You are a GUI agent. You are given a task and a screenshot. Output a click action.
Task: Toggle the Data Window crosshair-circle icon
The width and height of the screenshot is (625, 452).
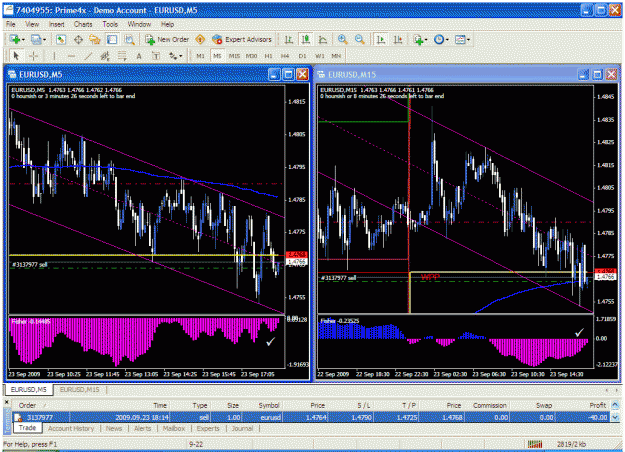point(78,39)
